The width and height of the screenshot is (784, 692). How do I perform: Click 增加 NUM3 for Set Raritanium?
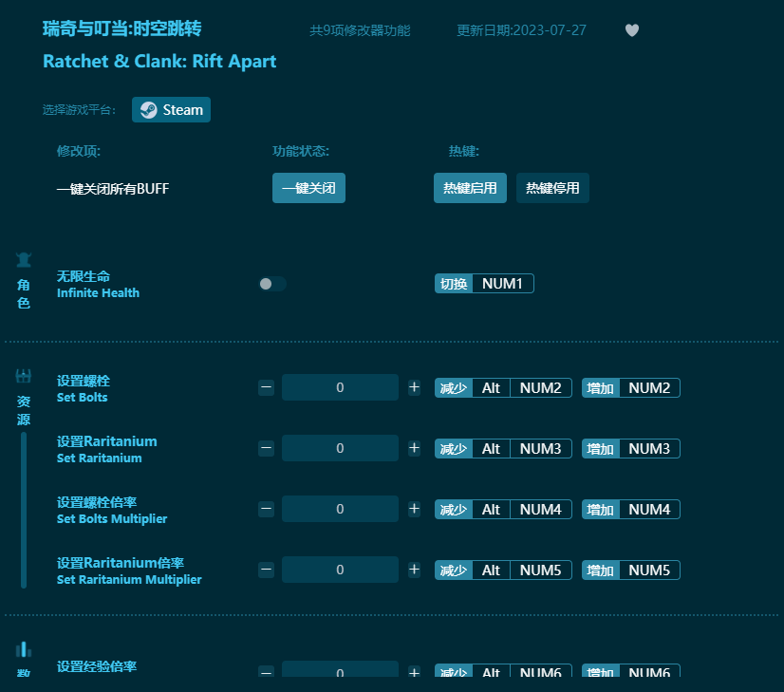tap(630, 447)
